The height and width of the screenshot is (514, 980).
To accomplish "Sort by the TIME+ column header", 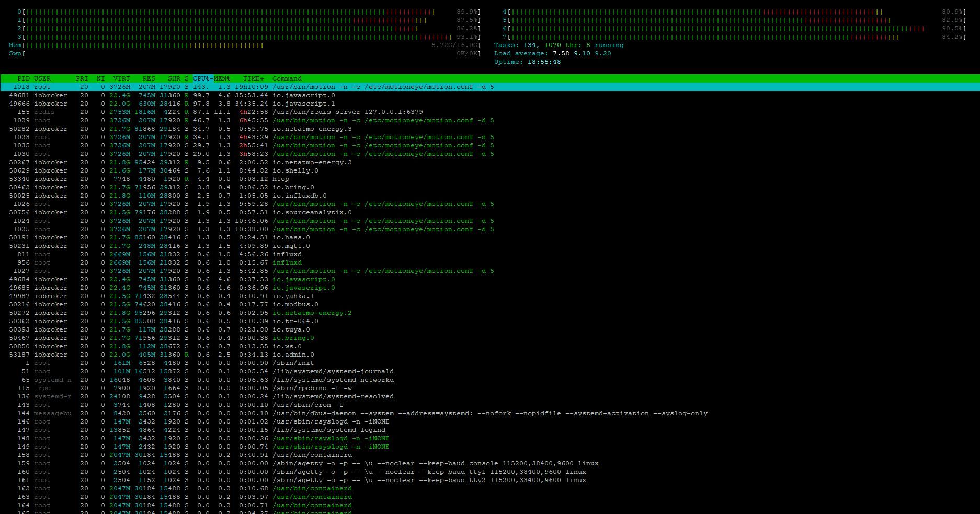I will (254, 78).
